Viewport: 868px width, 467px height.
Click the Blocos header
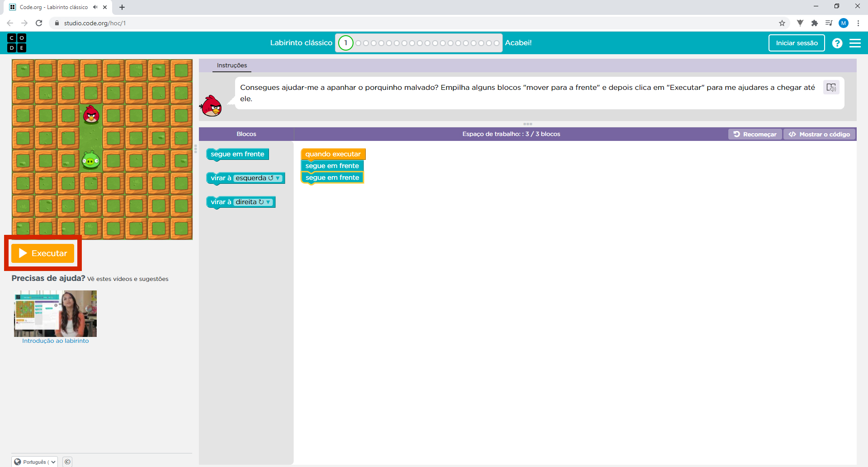tap(246, 134)
